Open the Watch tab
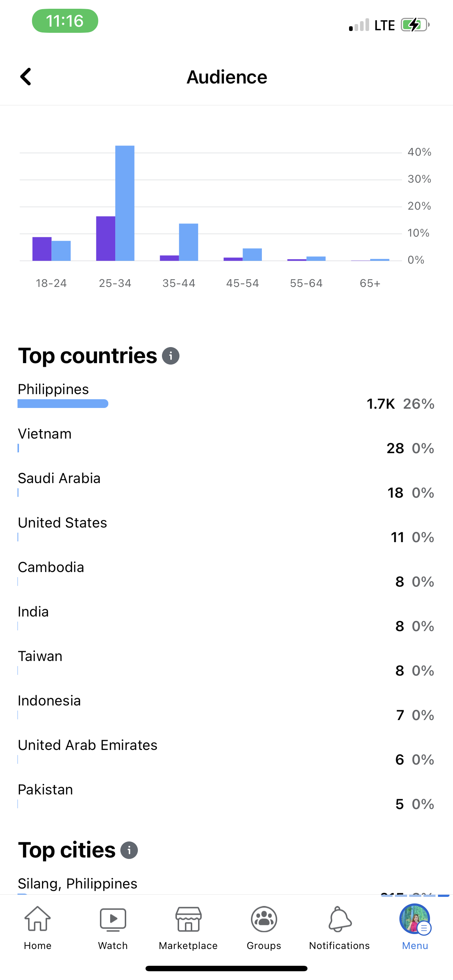 pyautogui.click(x=113, y=927)
